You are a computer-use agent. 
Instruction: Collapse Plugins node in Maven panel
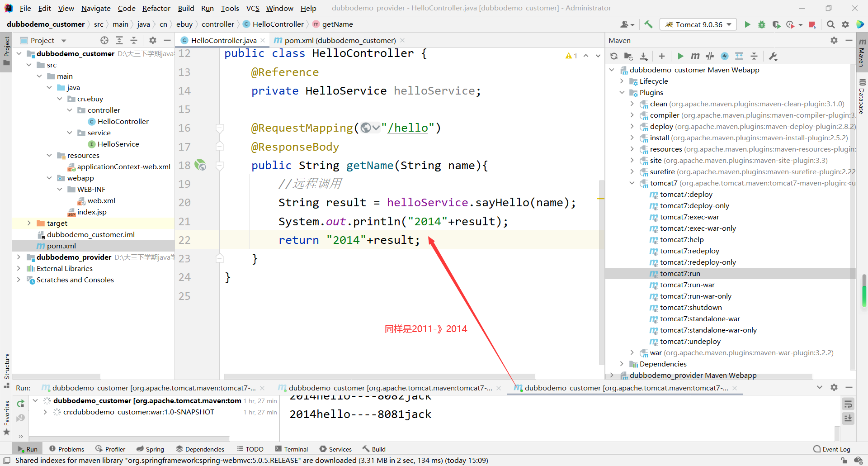click(622, 92)
